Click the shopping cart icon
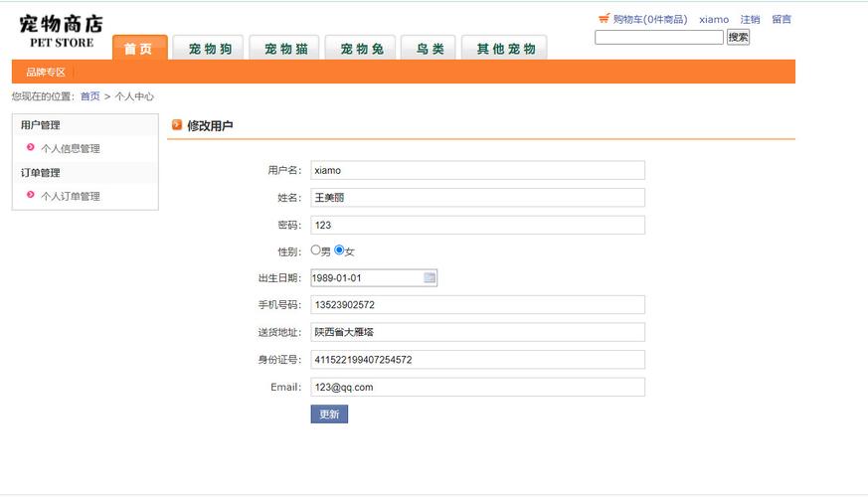The width and height of the screenshot is (868, 497). [x=604, y=18]
